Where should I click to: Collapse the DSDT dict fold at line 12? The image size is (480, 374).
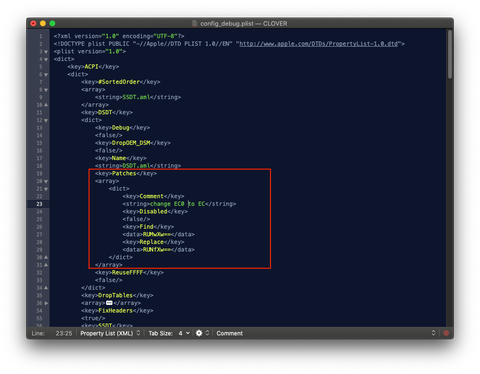[46, 120]
